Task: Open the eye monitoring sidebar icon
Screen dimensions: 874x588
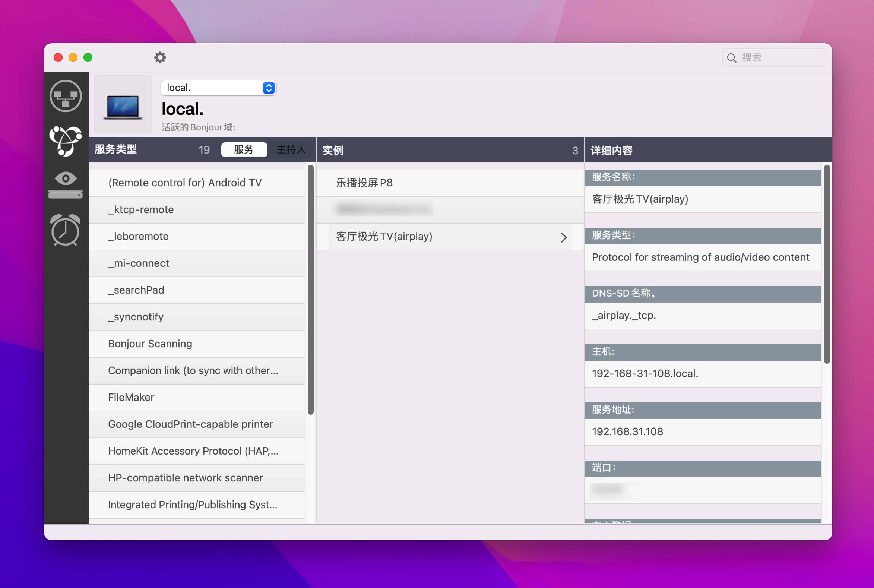Action: click(66, 185)
